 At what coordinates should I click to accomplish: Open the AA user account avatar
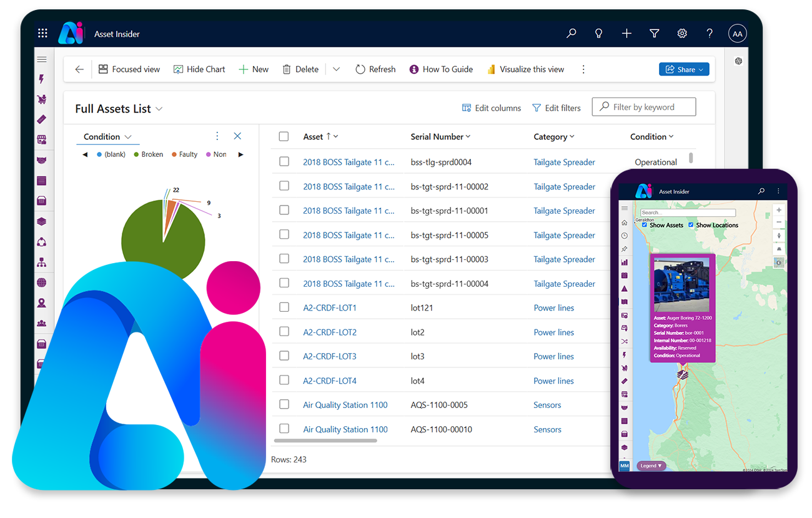tap(738, 34)
